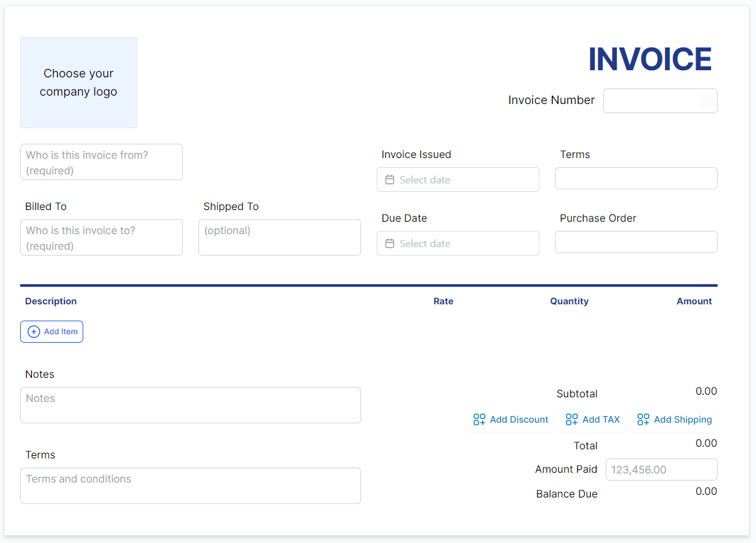
Task: Click the plus icon on Add Item
Action: coord(33,332)
